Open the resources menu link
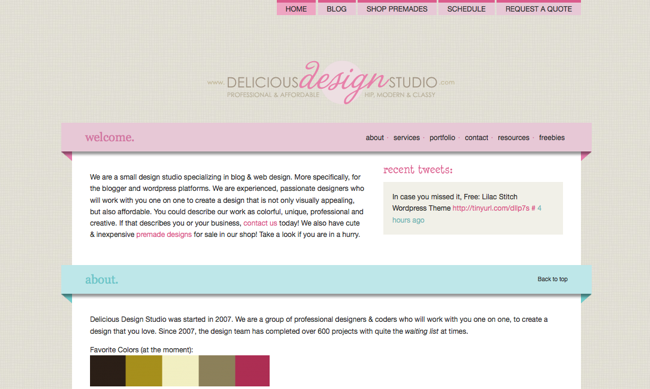Viewport: 650px width, 389px height. pos(513,138)
